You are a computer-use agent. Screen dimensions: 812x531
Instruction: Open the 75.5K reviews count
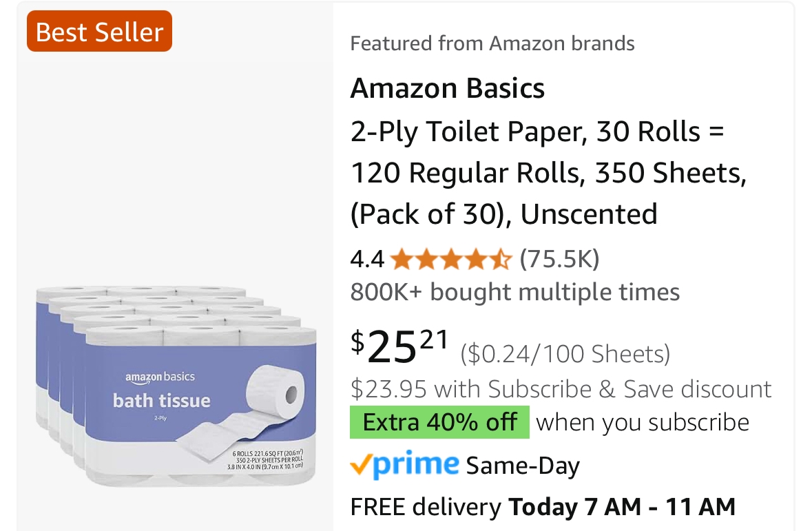pos(559,260)
